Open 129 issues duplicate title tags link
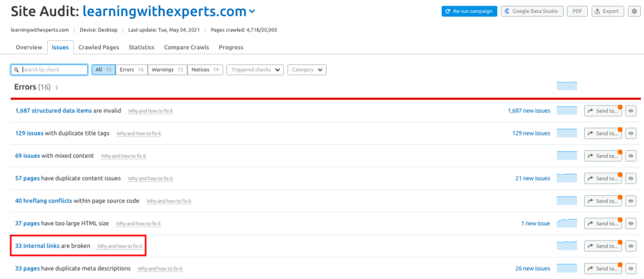Viewport: 644px width, 279px height. (29, 133)
